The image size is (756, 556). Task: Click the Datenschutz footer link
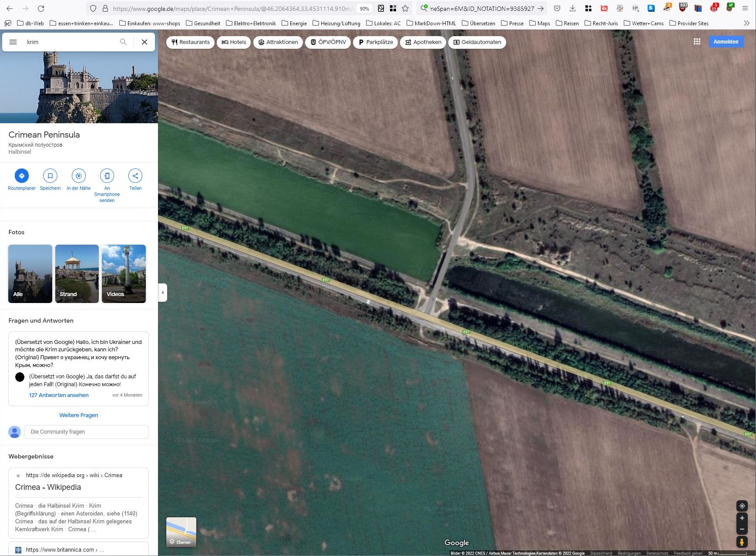click(657, 553)
